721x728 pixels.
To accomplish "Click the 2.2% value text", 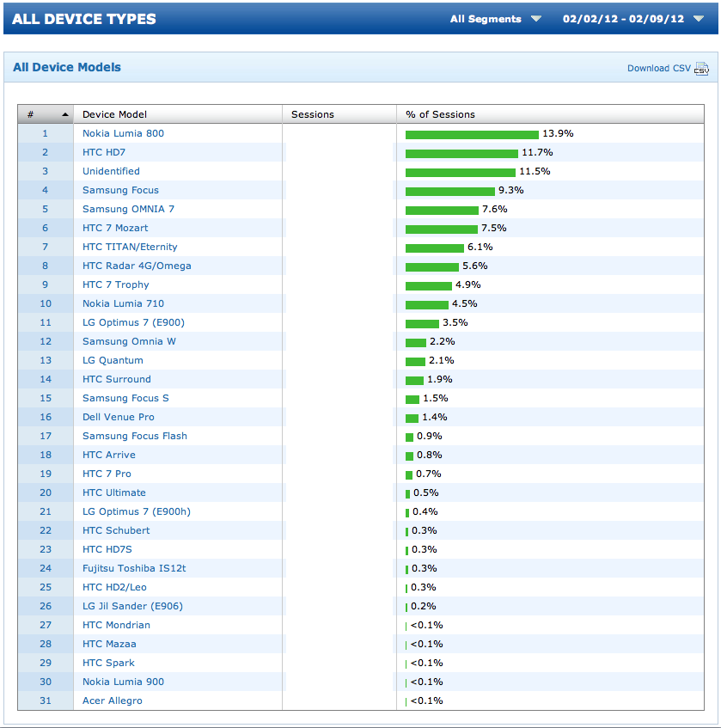I will (442, 341).
